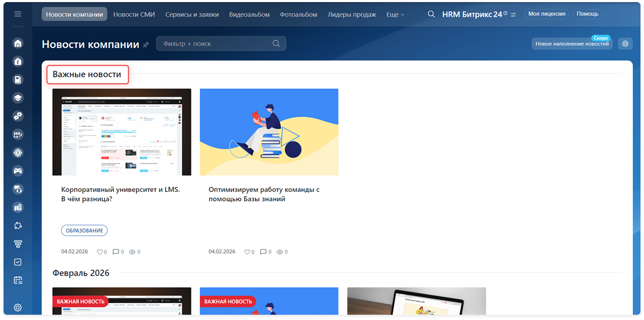Click the gear icon next to Новое наполнение новостей
The width and height of the screenshot is (644, 320).
click(x=625, y=44)
